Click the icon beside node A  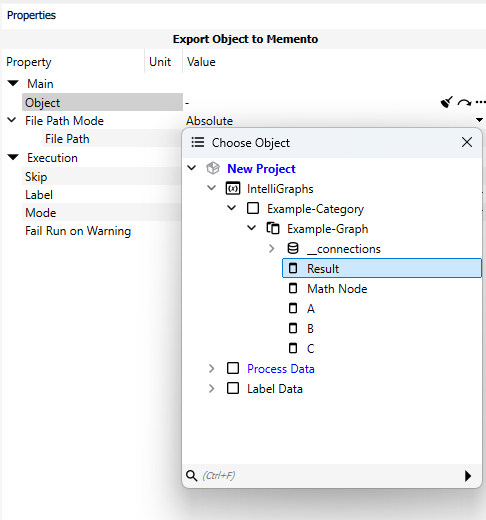pos(293,308)
